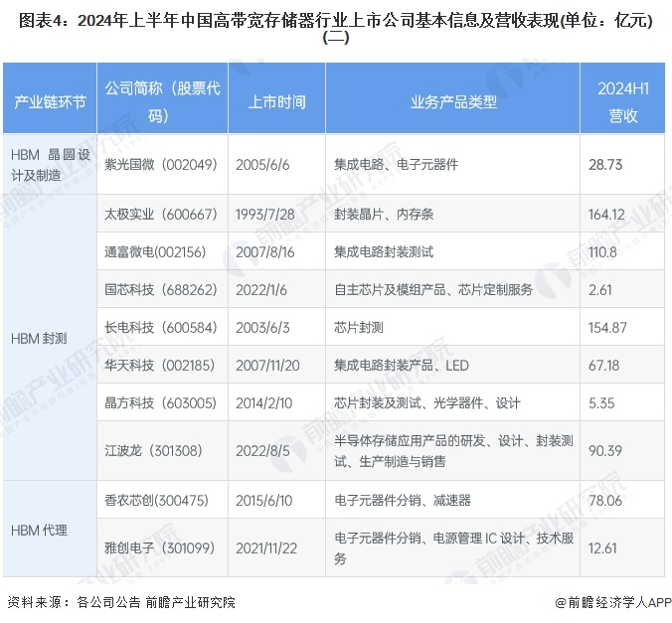Select the product cell starting 电子元器件分销、电源管理
Viewport: 672px width, 623px height.
click(x=453, y=548)
